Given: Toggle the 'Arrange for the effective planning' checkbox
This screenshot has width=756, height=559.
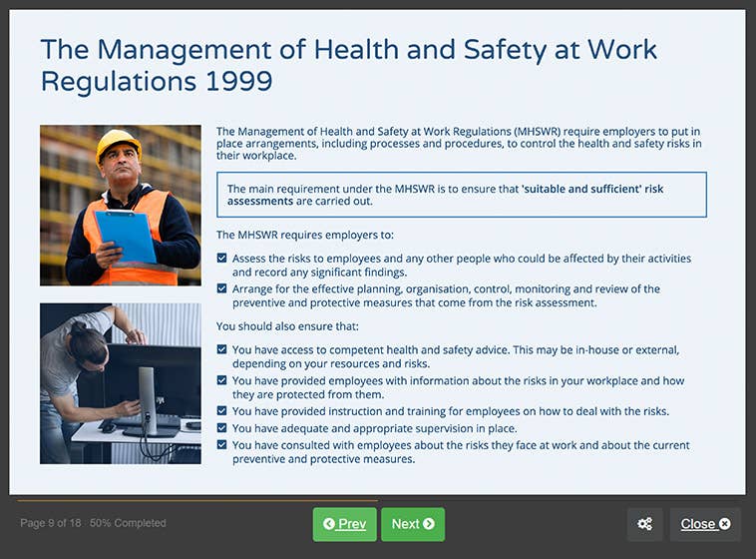Looking at the screenshot, I should point(222,289).
